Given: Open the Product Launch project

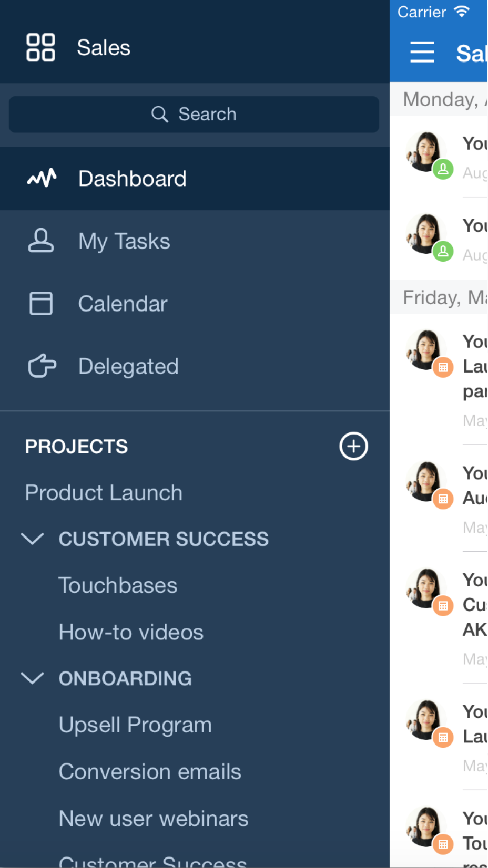Looking at the screenshot, I should point(104,493).
